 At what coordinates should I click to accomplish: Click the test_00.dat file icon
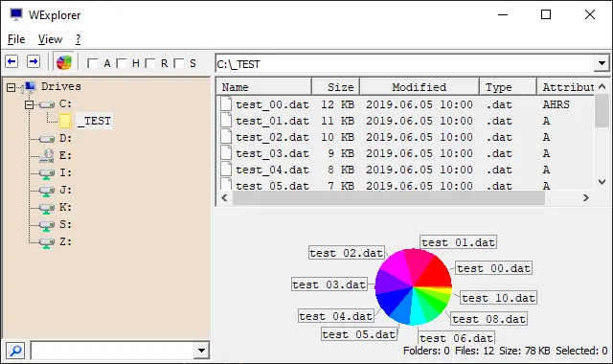point(226,104)
